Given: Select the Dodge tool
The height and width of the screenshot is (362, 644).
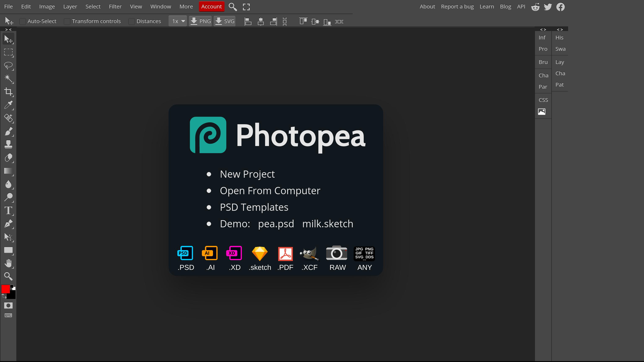Looking at the screenshot, I should click(9, 197).
